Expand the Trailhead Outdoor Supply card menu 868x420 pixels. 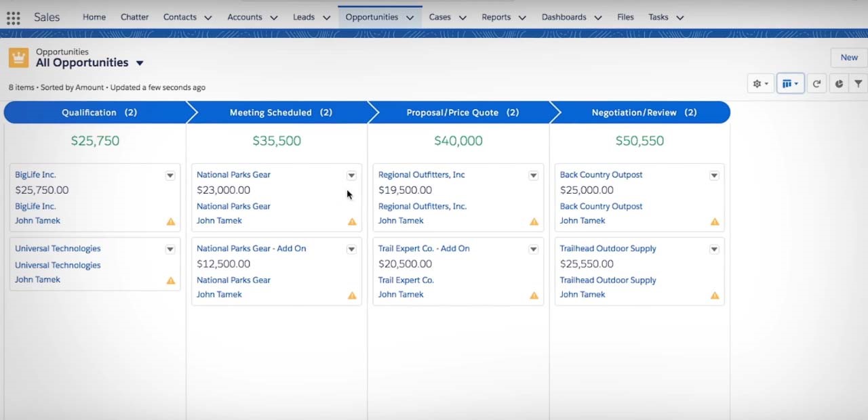coord(714,249)
